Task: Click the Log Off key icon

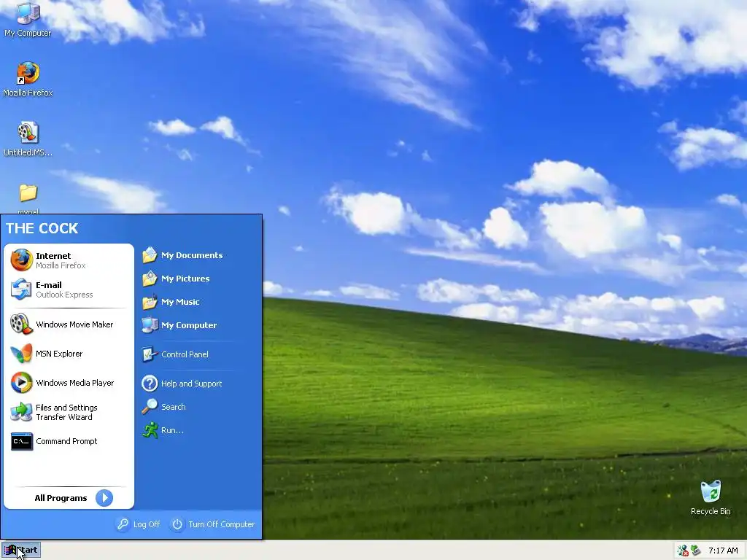Action: point(123,524)
